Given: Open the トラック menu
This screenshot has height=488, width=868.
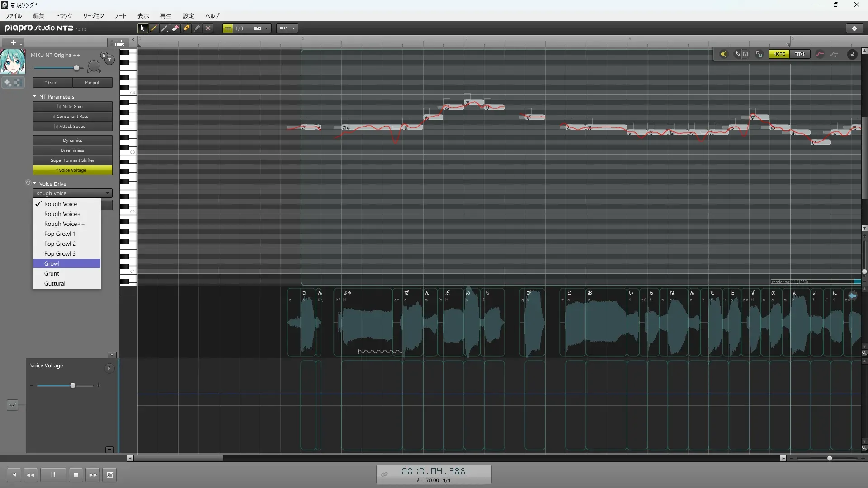Looking at the screenshot, I should 64,16.
